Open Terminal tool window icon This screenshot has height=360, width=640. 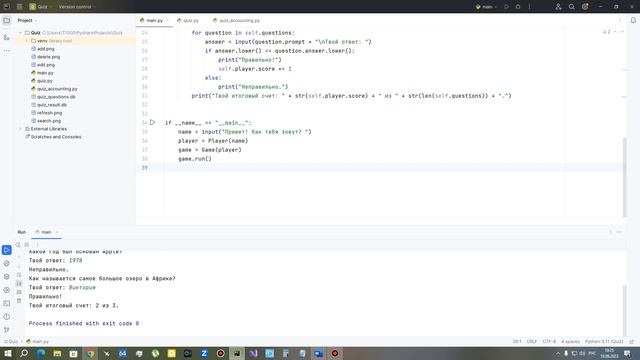click(x=7, y=303)
